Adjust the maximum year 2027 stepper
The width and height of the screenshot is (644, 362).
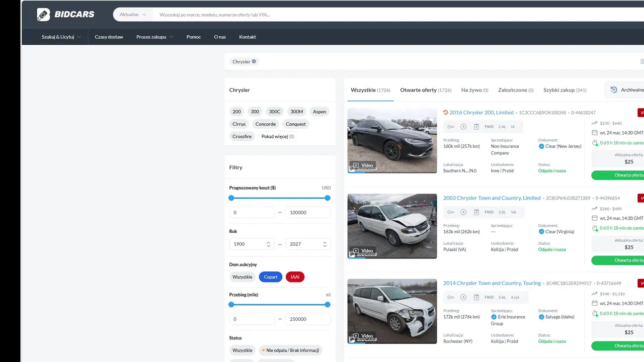coord(325,244)
